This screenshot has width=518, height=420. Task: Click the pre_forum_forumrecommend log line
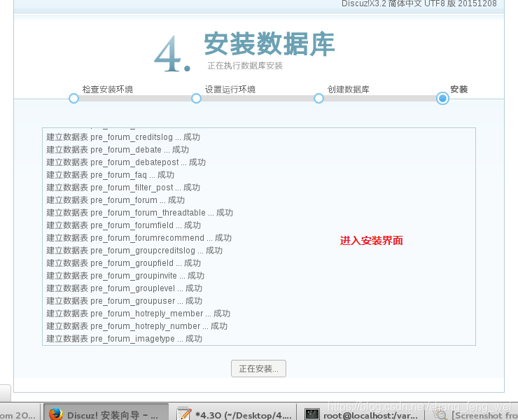(x=139, y=237)
